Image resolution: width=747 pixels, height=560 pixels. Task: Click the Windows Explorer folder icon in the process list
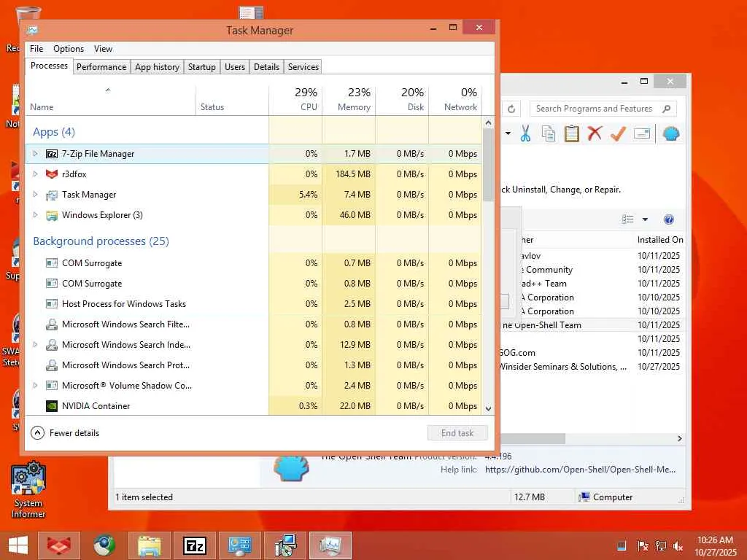pos(52,215)
